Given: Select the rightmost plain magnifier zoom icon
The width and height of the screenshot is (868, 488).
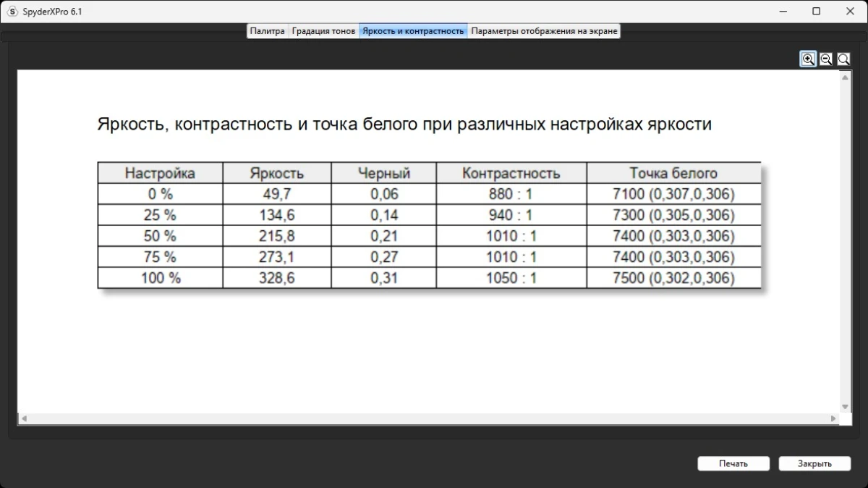Looking at the screenshot, I should coord(843,59).
